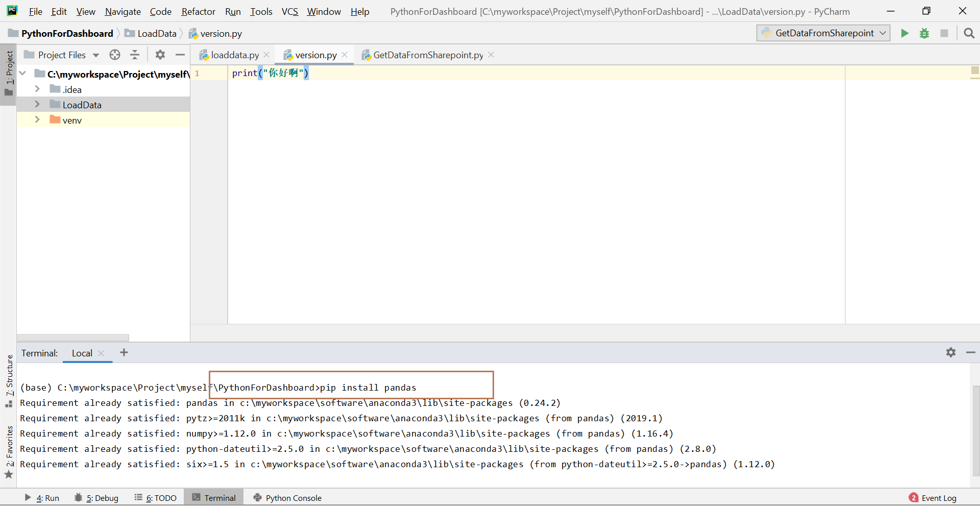This screenshot has width=980, height=506.
Task: Open the Refactor menu
Action: 199,11
